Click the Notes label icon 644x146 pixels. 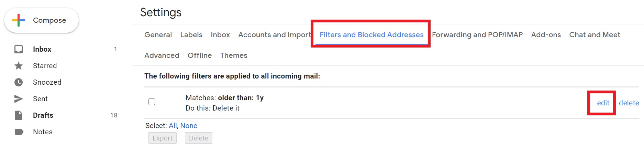19,132
